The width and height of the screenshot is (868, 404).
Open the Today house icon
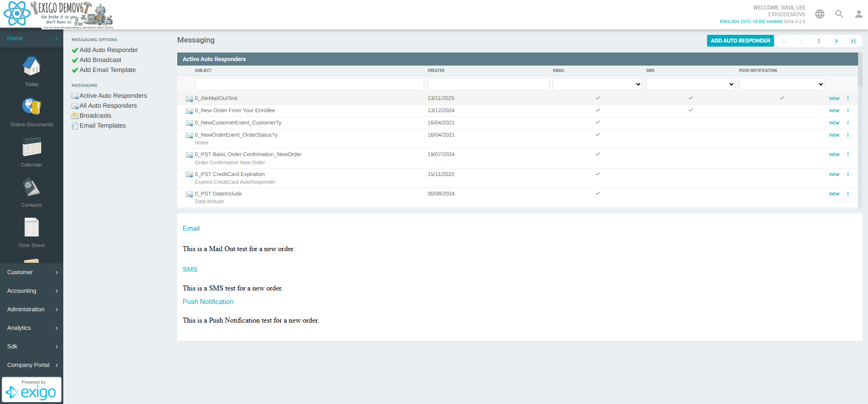(32, 67)
